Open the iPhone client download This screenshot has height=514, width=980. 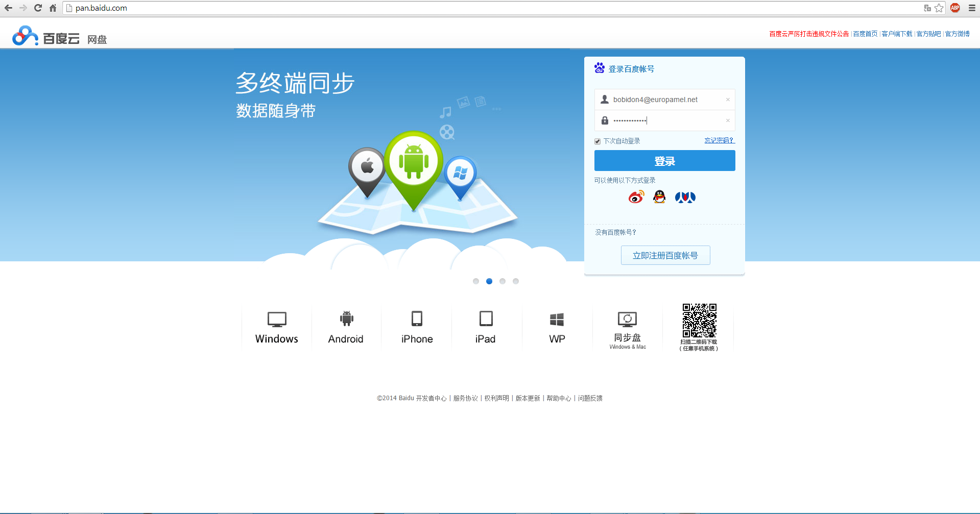[417, 328]
